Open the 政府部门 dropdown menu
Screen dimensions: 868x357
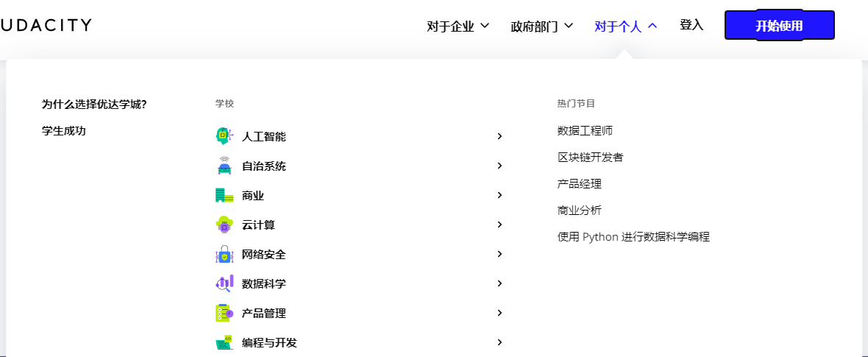pyautogui.click(x=542, y=26)
